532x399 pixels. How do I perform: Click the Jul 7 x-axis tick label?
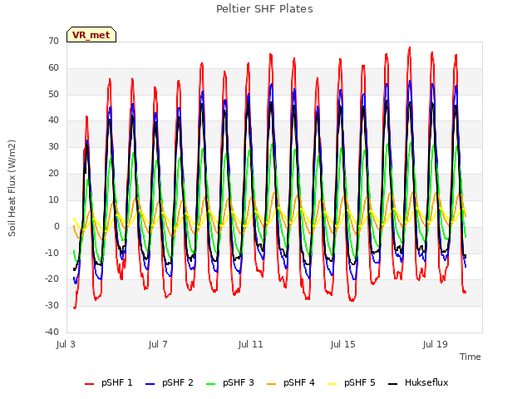[x=158, y=344]
